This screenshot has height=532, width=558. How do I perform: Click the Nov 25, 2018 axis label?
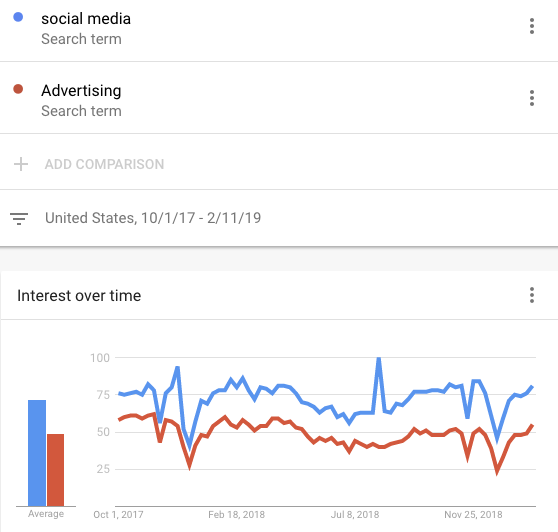click(473, 515)
